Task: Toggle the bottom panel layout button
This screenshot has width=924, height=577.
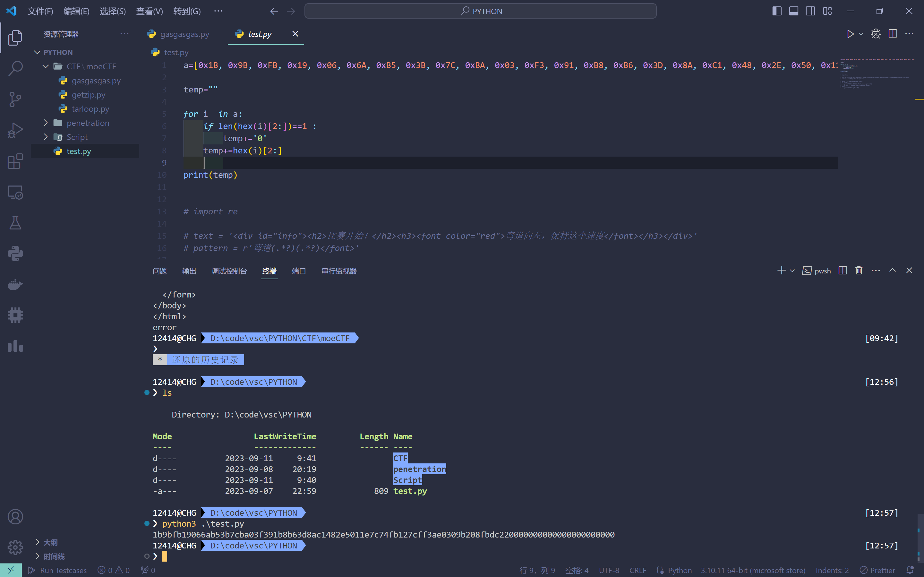Action: coord(793,11)
